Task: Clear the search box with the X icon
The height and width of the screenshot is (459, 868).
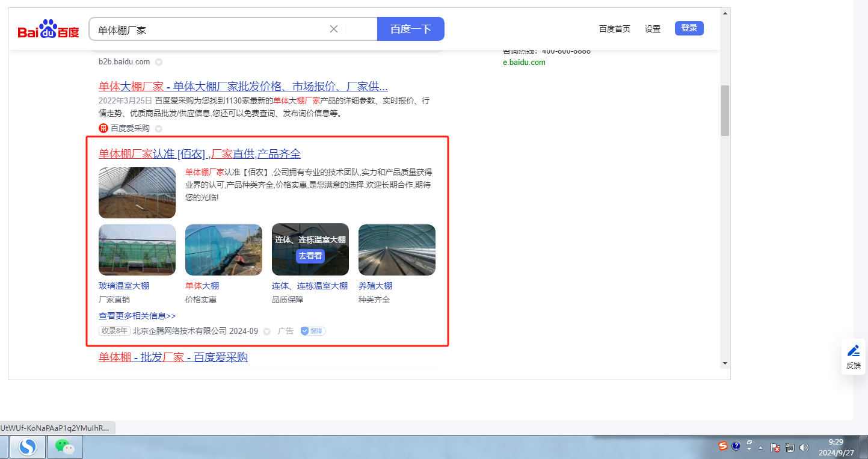Action: (334, 29)
